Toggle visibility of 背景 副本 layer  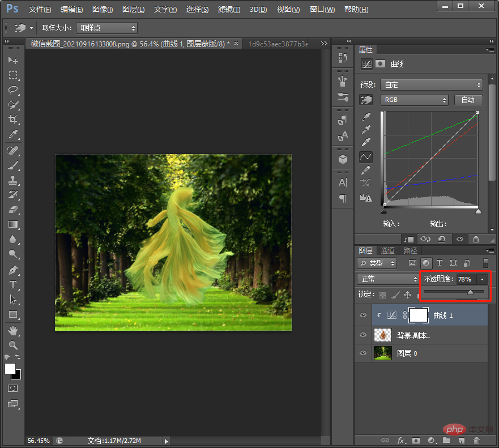tap(364, 335)
